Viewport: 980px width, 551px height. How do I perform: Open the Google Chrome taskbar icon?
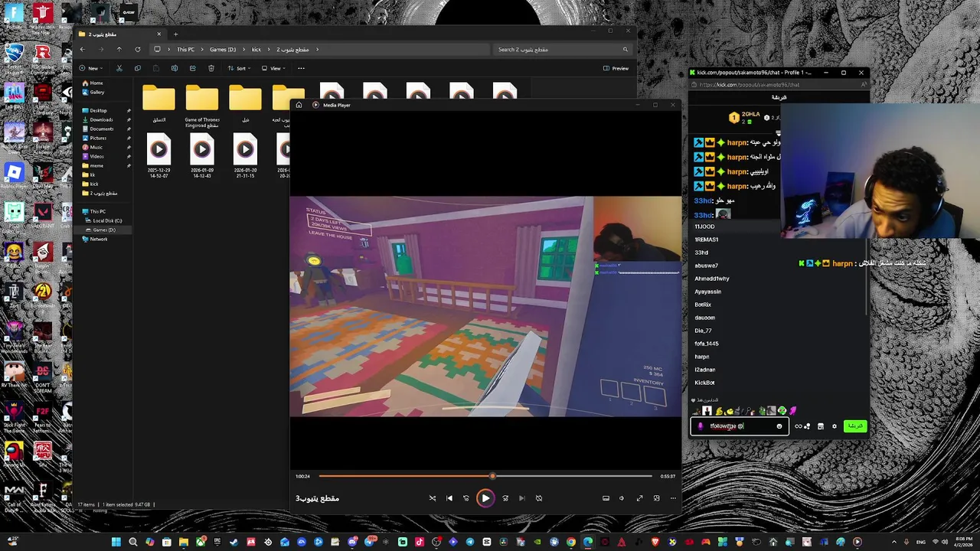pos(571,542)
